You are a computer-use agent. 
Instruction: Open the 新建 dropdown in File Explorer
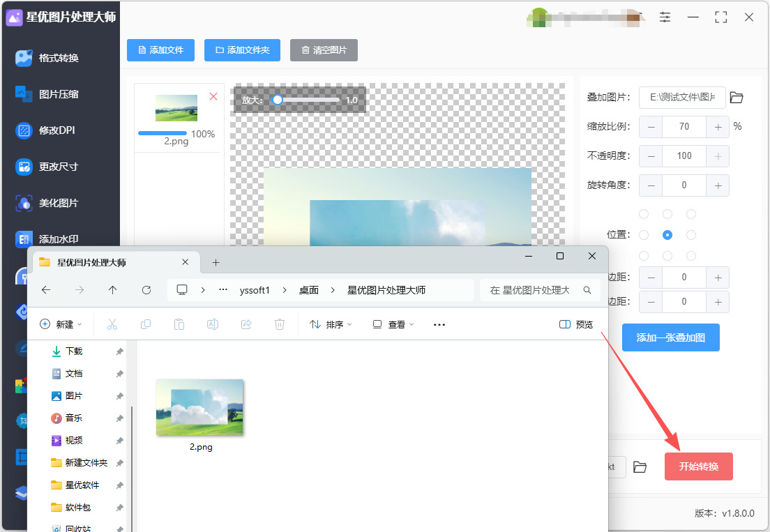tap(61, 324)
